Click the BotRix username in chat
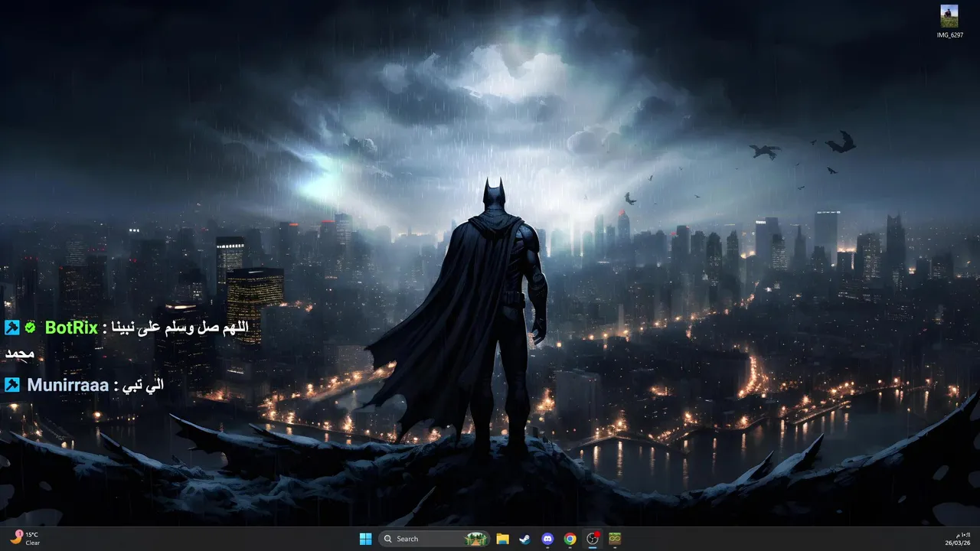The width and height of the screenshot is (980, 551). click(71, 328)
